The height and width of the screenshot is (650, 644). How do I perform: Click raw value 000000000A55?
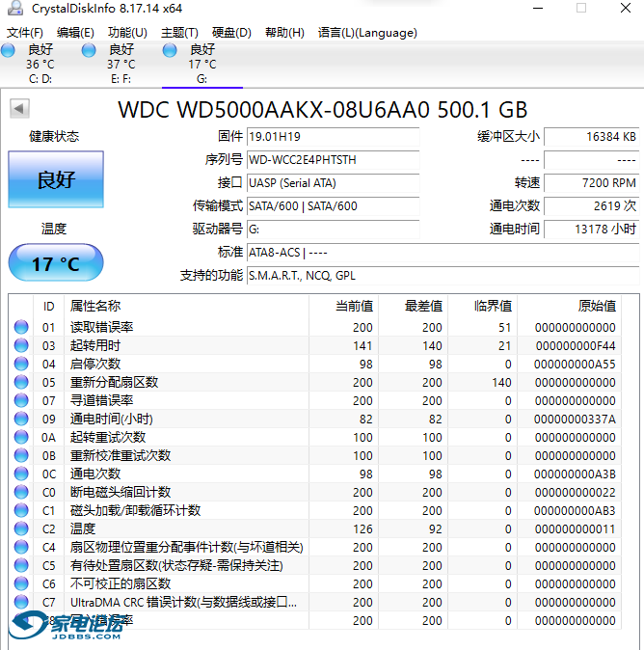[575, 364]
